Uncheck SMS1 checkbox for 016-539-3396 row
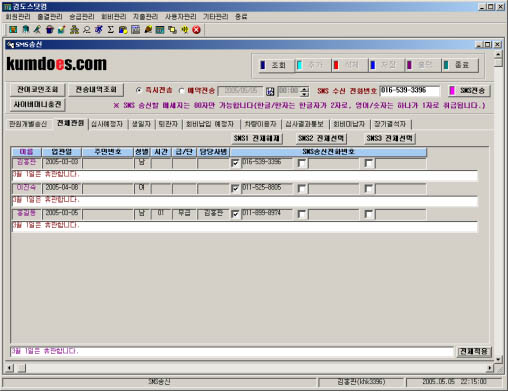 coord(235,163)
